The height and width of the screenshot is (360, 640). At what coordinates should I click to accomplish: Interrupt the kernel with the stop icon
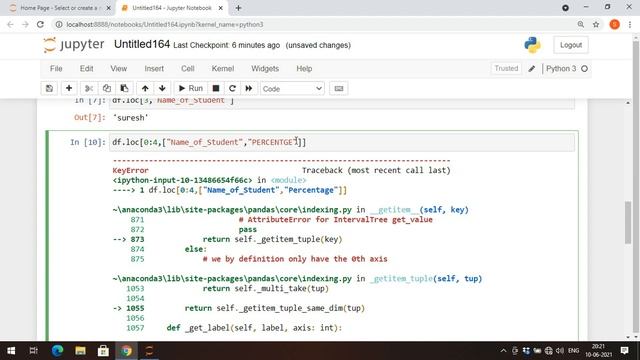pyautogui.click(x=216, y=89)
